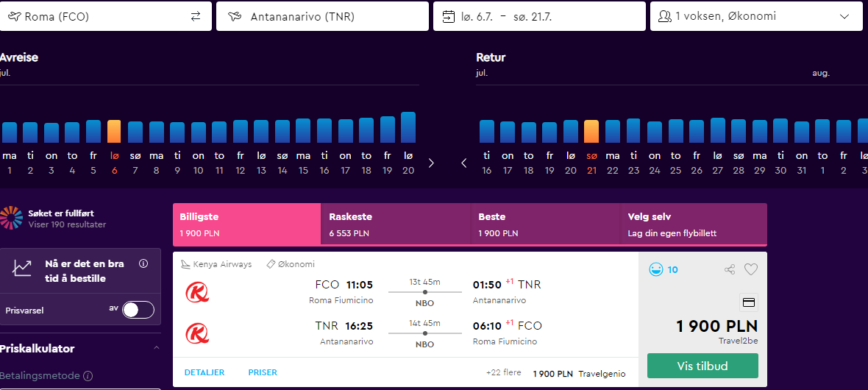Image resolution: width=868 pixels, height=390 pixels.
Task: Click the payment card icon above price
Action: click(x=748, y=302)
